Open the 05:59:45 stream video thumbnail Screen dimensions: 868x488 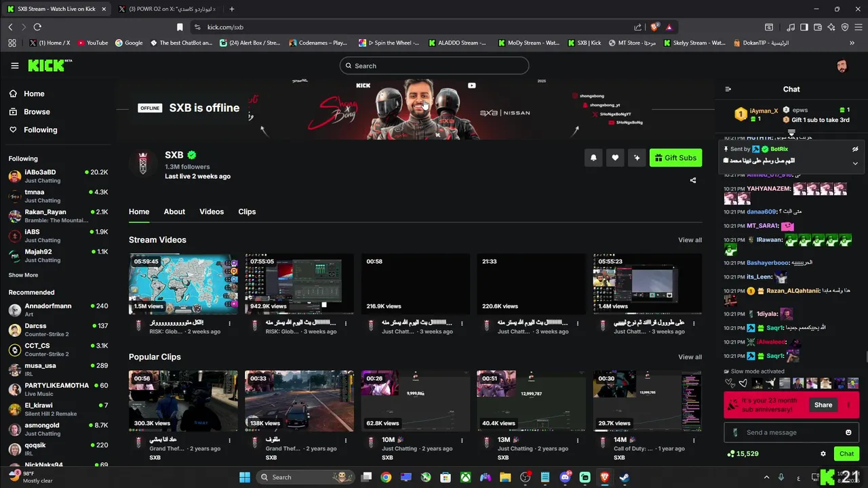(183, 284)
